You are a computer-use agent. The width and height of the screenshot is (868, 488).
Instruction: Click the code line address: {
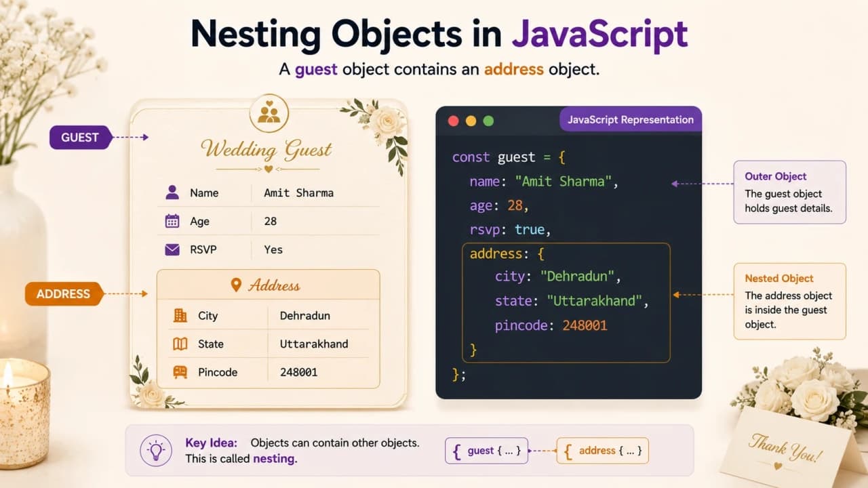pos(507,254)
